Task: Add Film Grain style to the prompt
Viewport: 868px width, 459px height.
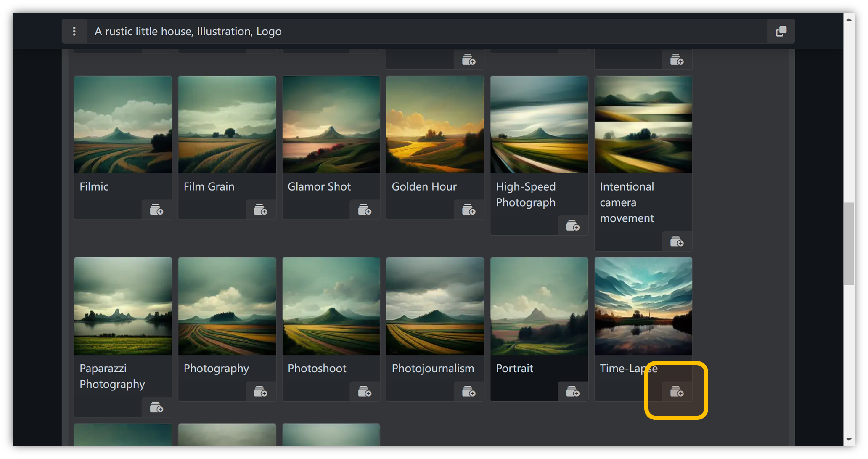Action: click(260, 210)
